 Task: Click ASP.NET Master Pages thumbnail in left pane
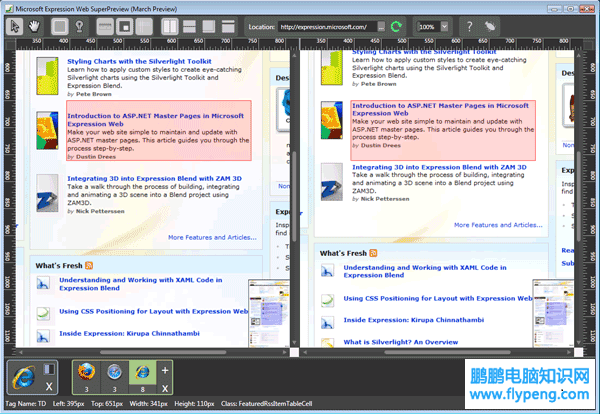[x=47, y=130]
